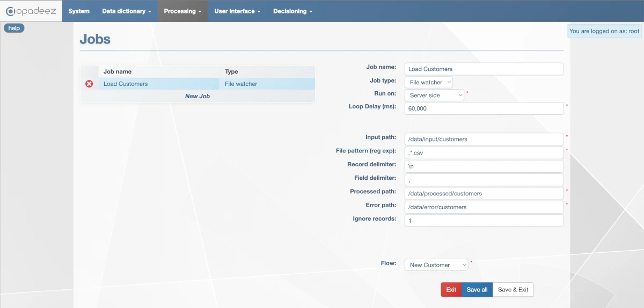Viewport: 644px width, 308px height.
Task: Click the help button
Action: (x=14, y=28)
